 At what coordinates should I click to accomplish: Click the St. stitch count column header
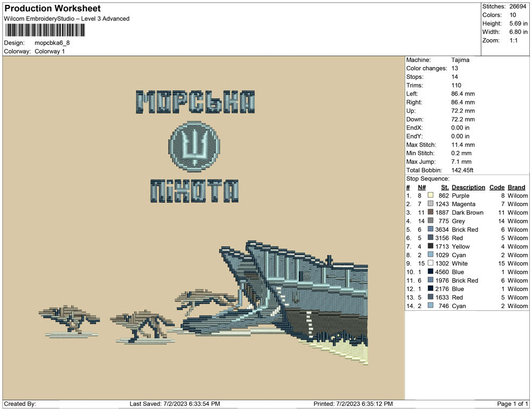444,187
